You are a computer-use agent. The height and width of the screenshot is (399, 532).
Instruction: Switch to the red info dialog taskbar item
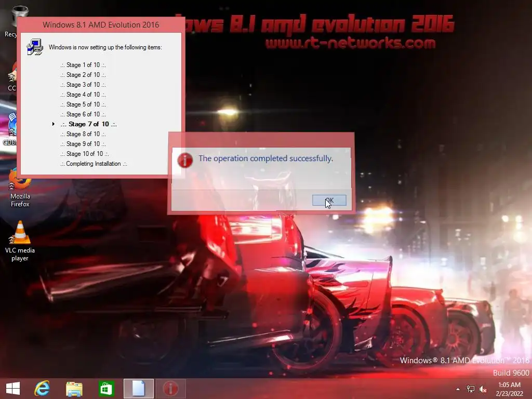[170, 389]
